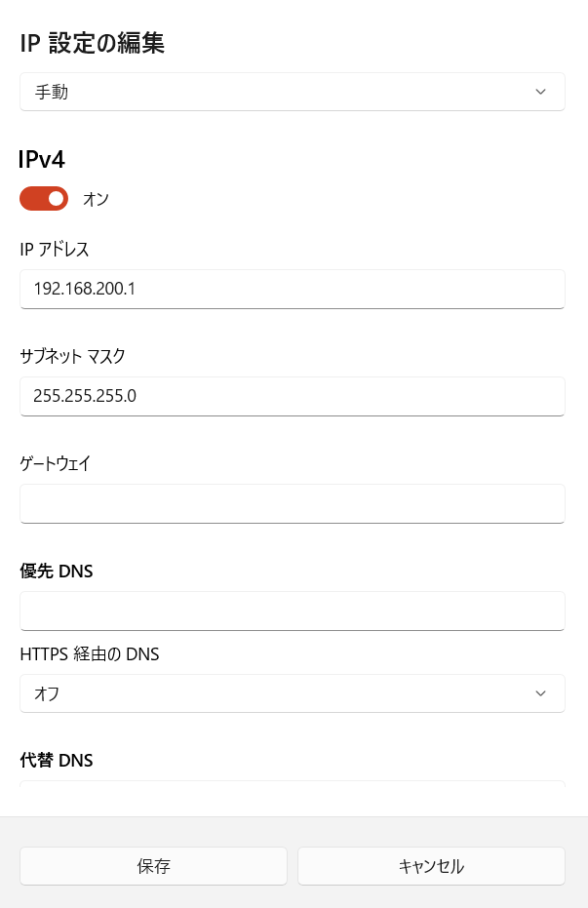Save the IP settings with 保存
The image size is (588, 908).
pyautogui.click(x=153, y=865)
